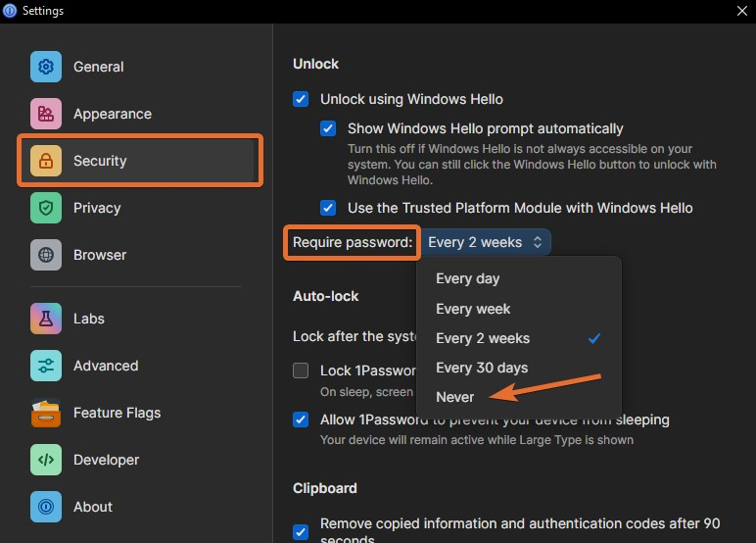Open the Feature Flags section
Image resolution: width=756 pixels, height=543 pixels.
pyautogui.click(x=117, y=413)
